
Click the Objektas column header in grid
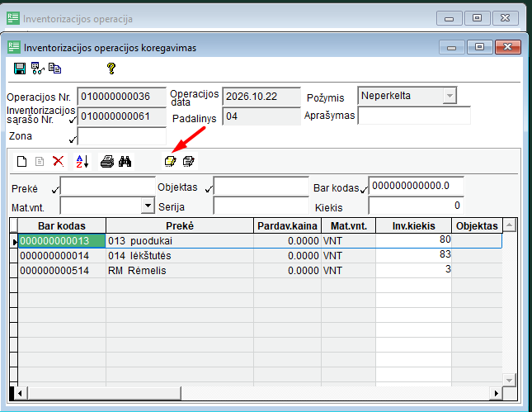click(x=477, y=226)
